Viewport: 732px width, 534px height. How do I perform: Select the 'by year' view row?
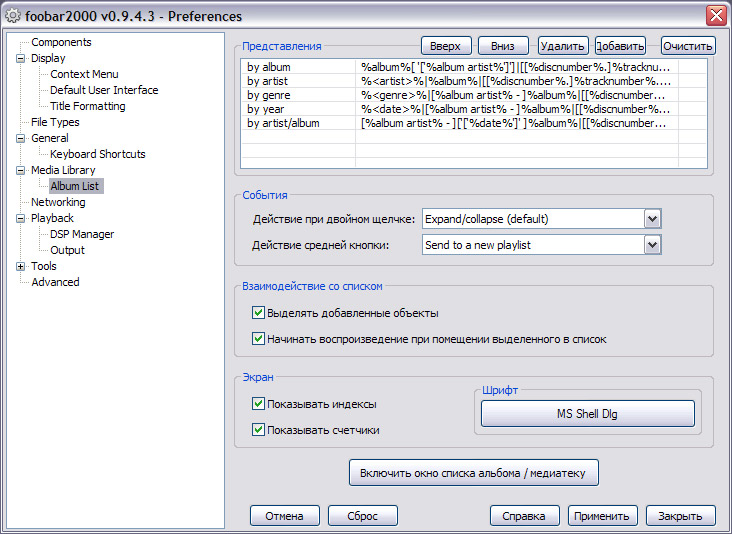(x=473, y=109)
